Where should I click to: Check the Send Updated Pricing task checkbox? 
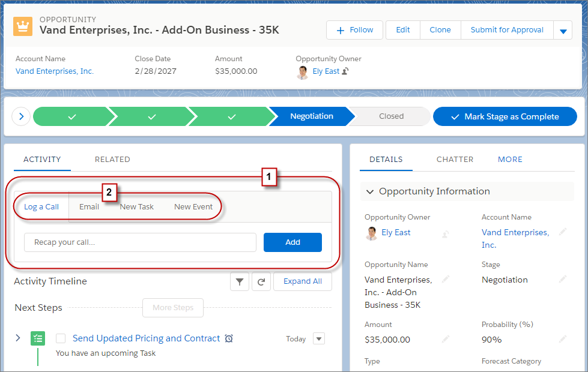61,338
